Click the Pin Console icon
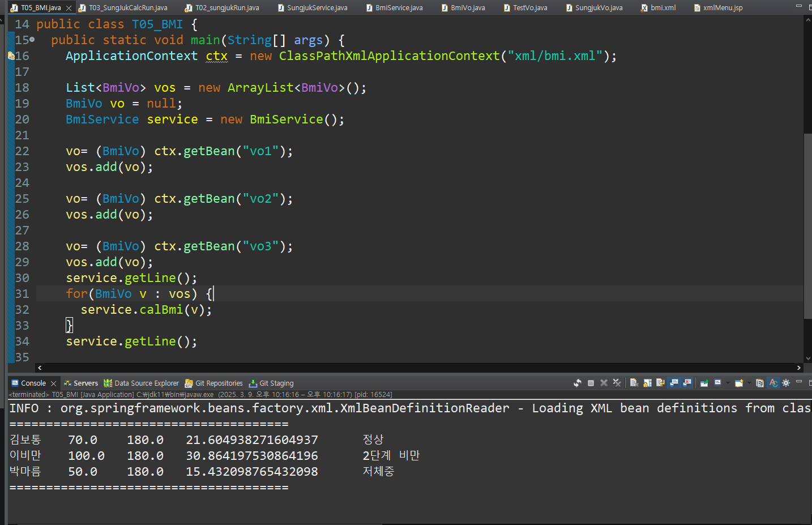 pos(704,383)
